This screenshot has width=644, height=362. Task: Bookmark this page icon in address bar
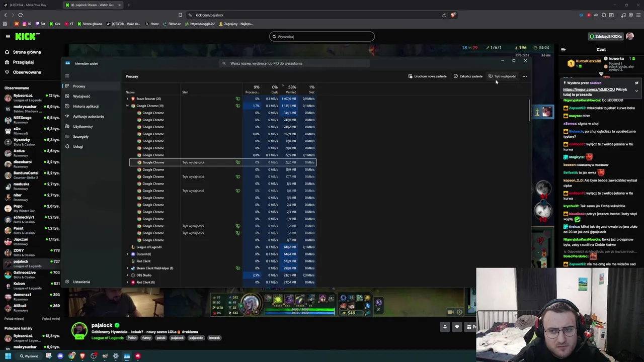coord(180,15)
